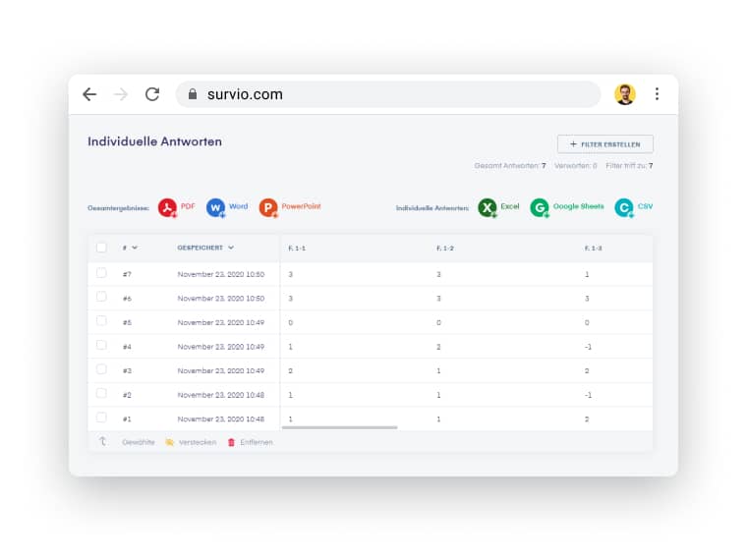Click the lock icon in address bar

tap(193, 93)
